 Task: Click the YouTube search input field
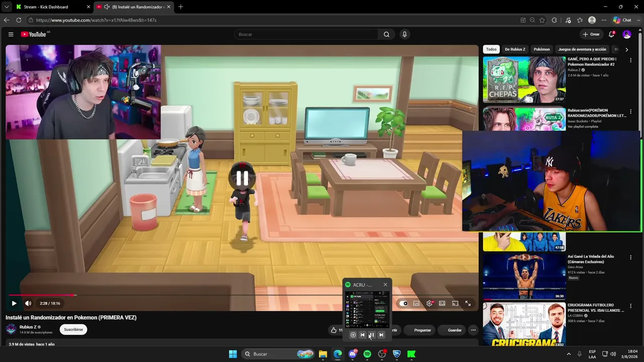coord(306,34)
